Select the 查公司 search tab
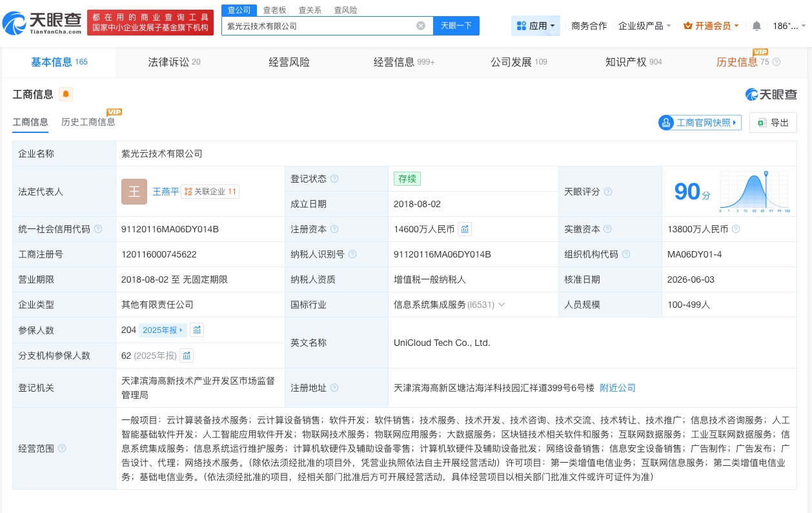The width and height of the screenshot is (812, 513). coord(239,10)
